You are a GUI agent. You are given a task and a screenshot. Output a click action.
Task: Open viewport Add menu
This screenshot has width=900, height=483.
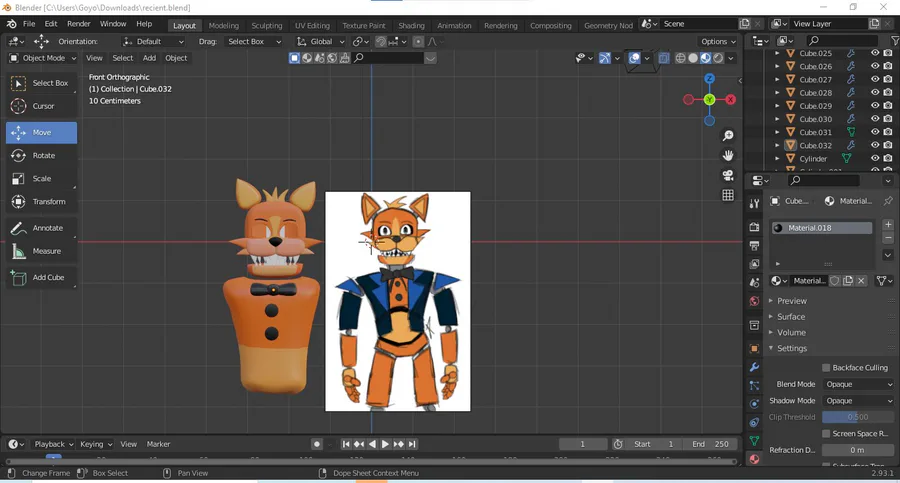[149, 58]
